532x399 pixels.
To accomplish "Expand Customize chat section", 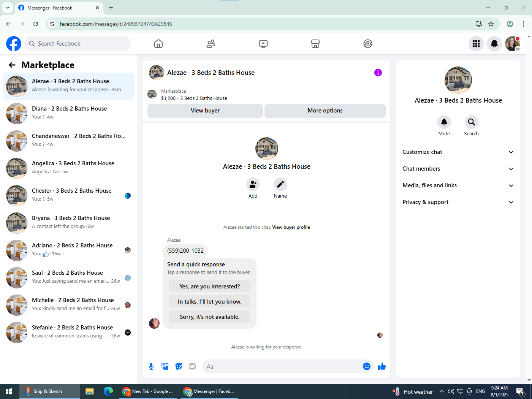I will [x=458, y=152].
